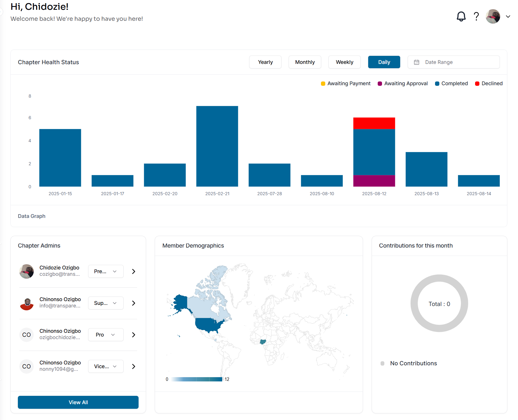
Task: Switch to the Yearly view
Action: pos(265,62)
